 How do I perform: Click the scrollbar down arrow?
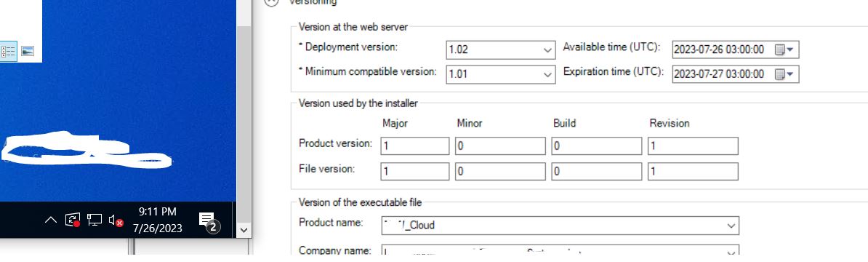point(244,230)
